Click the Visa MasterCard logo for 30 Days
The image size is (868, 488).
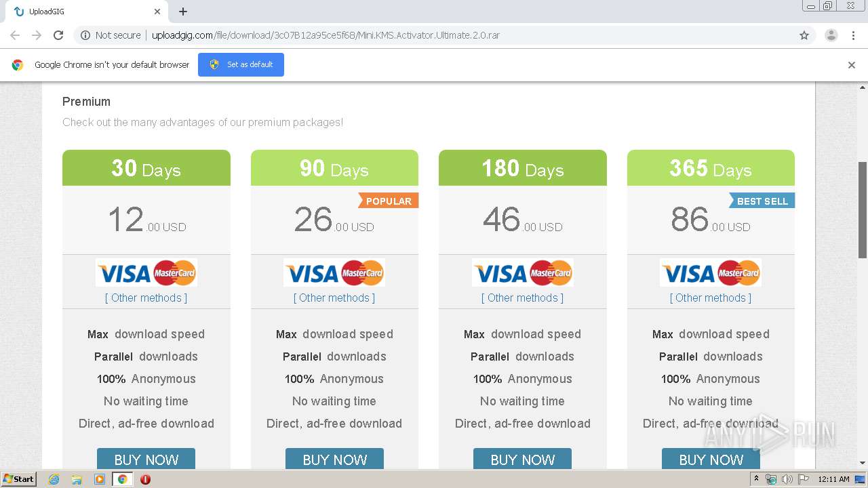146,273
